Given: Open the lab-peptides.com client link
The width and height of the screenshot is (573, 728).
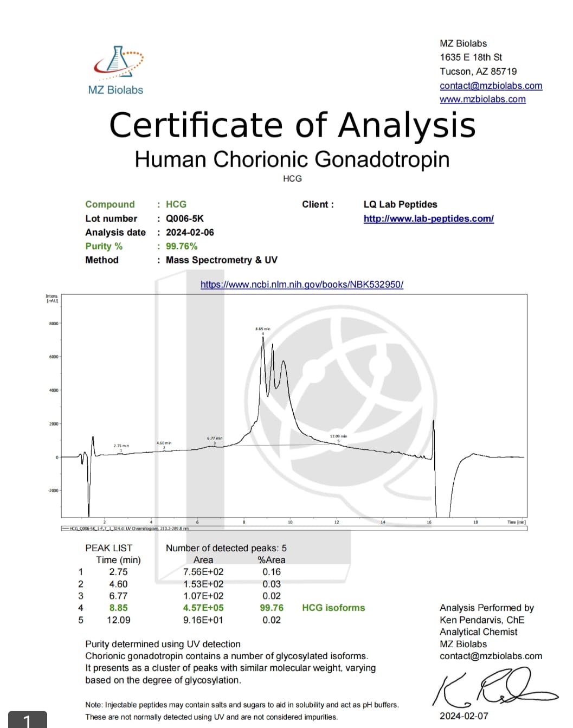Looking at the screenshot, I should [x=428, y=218].
